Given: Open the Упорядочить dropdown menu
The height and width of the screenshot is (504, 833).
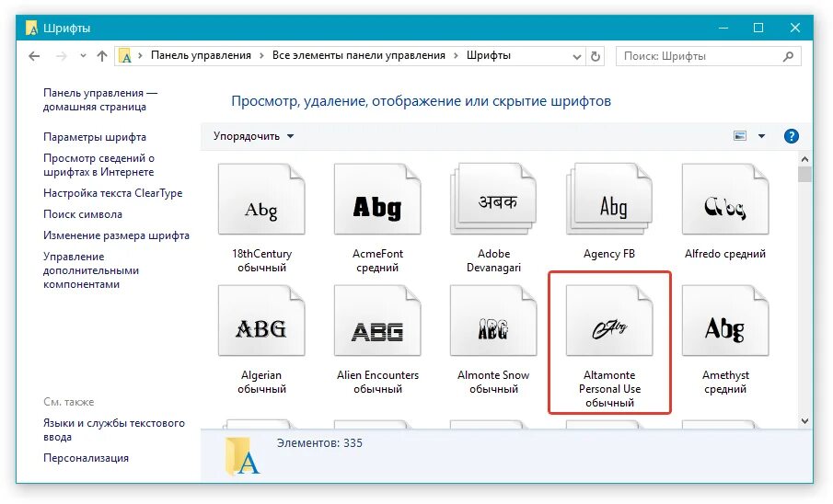Looking at the screenshot, I should pos(253,136).
